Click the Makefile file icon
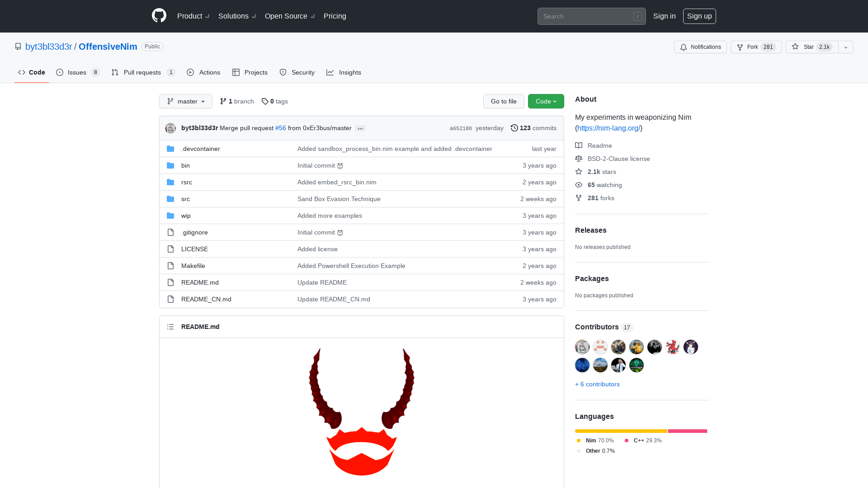Image resolution: width=868 pixels, height=488 pixels. click(x=170, y=266)
